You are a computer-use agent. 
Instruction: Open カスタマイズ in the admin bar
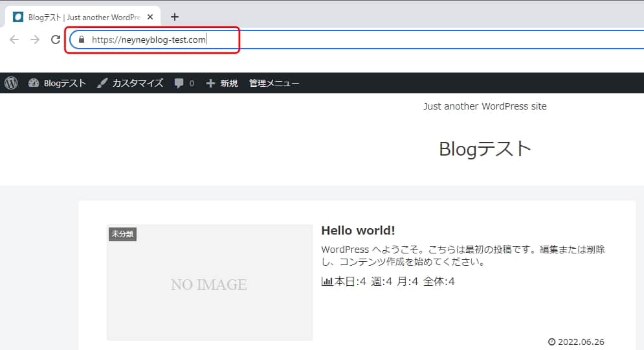[x=130, y=83]
